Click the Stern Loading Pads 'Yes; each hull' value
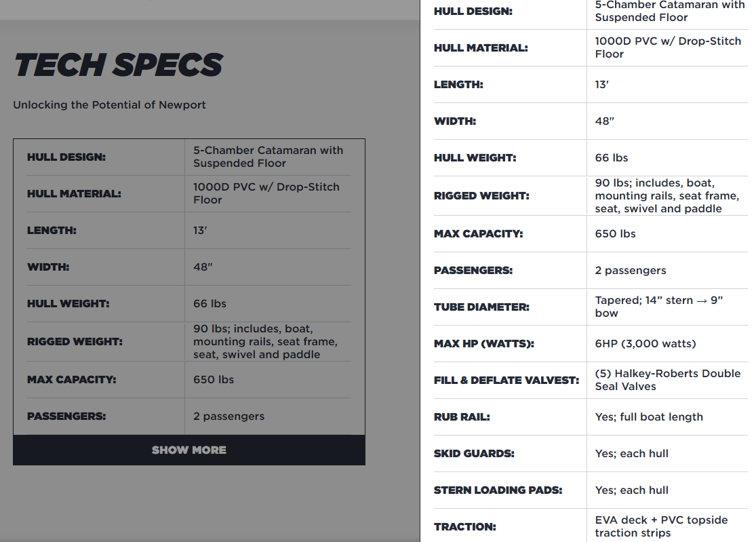Viewport: 756px width, 542px height. tap(631, 490)
